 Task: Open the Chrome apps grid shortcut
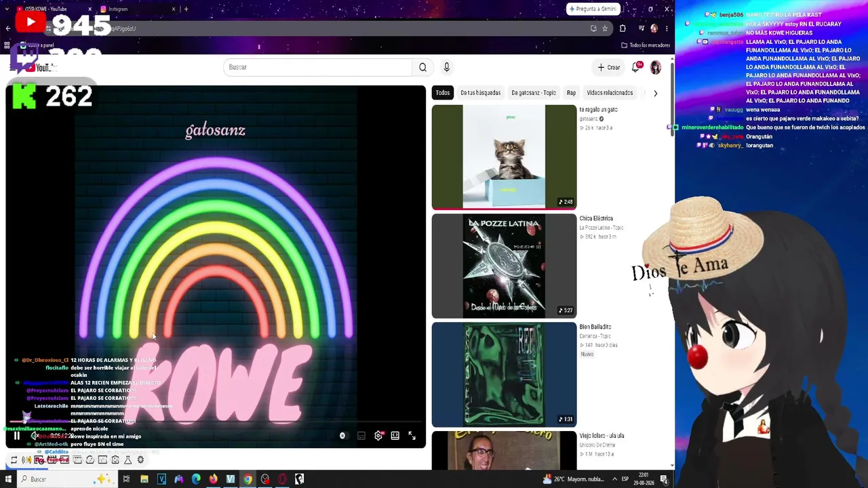point(7,45)
